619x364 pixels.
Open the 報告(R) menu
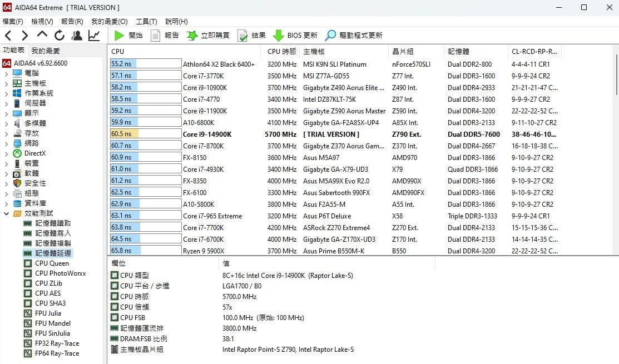(x=72, y=21)
